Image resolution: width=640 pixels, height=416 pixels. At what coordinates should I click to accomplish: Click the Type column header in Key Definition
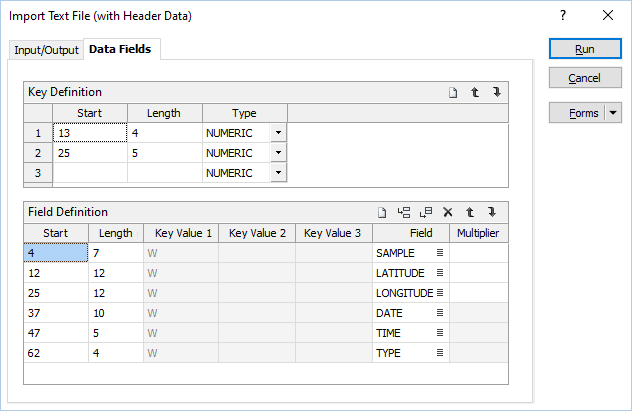245,113
